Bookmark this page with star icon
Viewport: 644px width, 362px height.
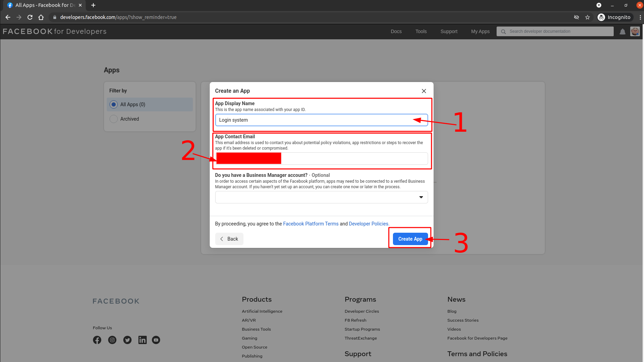588,17
